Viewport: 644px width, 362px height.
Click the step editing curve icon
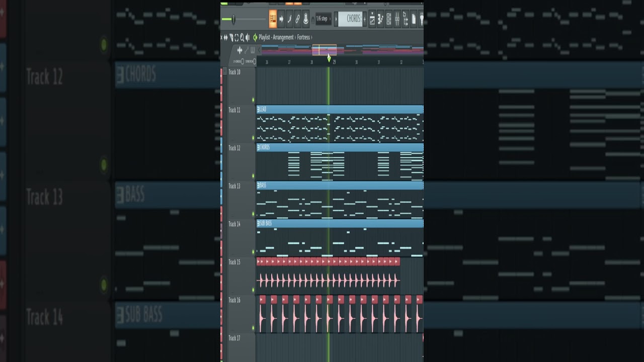point(289,19)
